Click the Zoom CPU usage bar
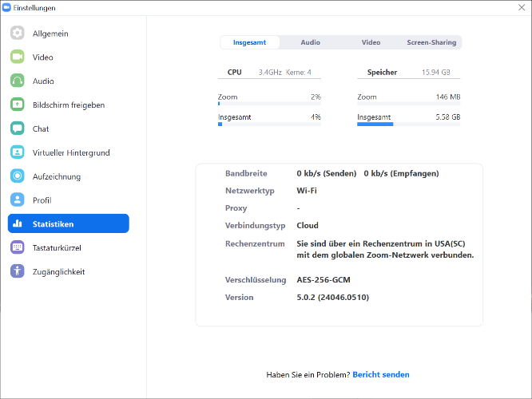532x399 pixels. (x=269, y=105)
